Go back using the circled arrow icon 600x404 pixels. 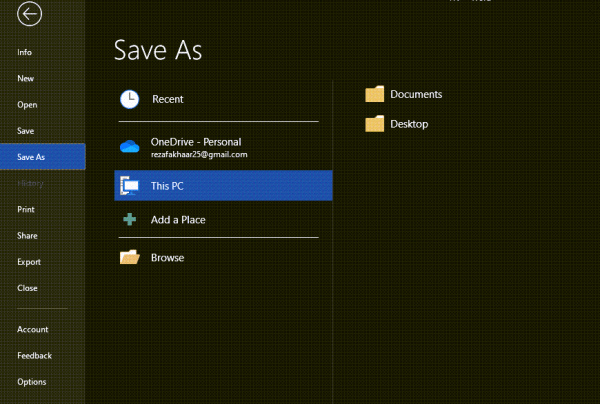pyautogui.click(x=29, y=14)
